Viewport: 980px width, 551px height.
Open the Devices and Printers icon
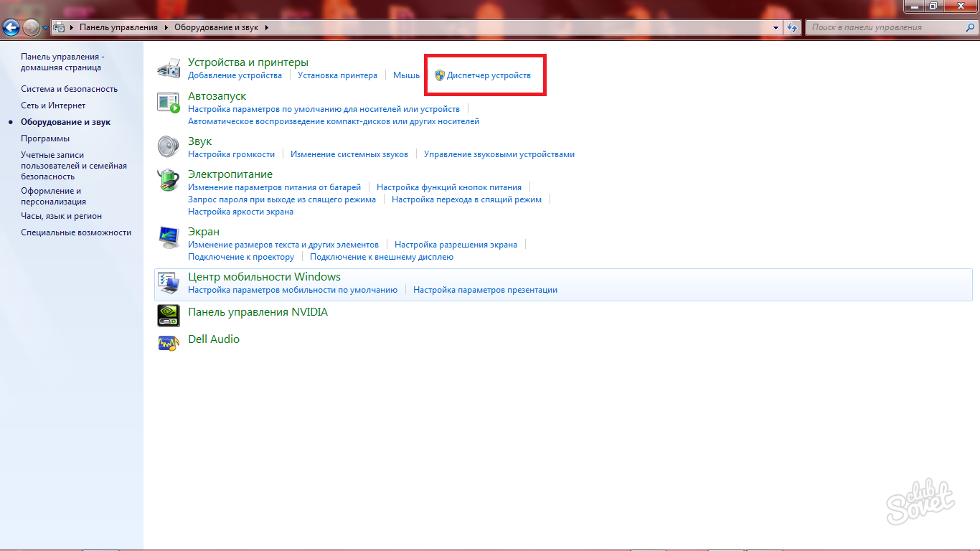(168, 68)
